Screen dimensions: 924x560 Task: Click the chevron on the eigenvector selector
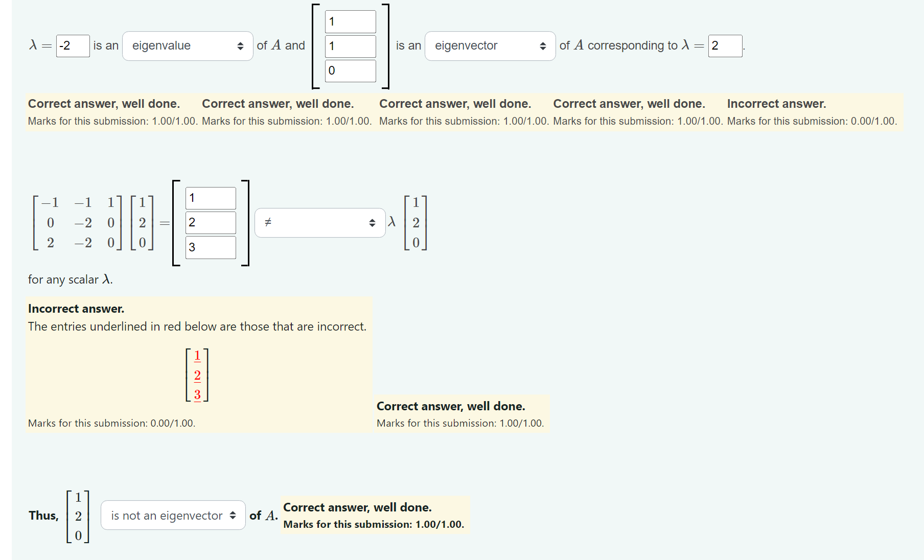coord(543,46)
